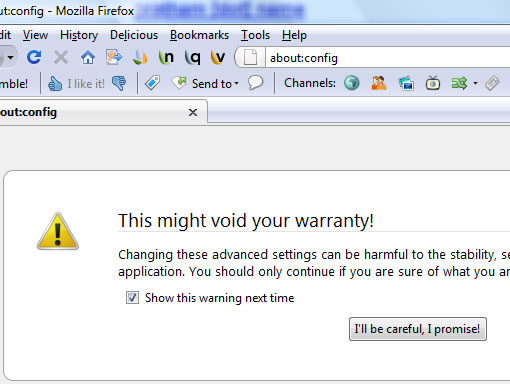
Task: Open the Tools menu
Action: 255,35
